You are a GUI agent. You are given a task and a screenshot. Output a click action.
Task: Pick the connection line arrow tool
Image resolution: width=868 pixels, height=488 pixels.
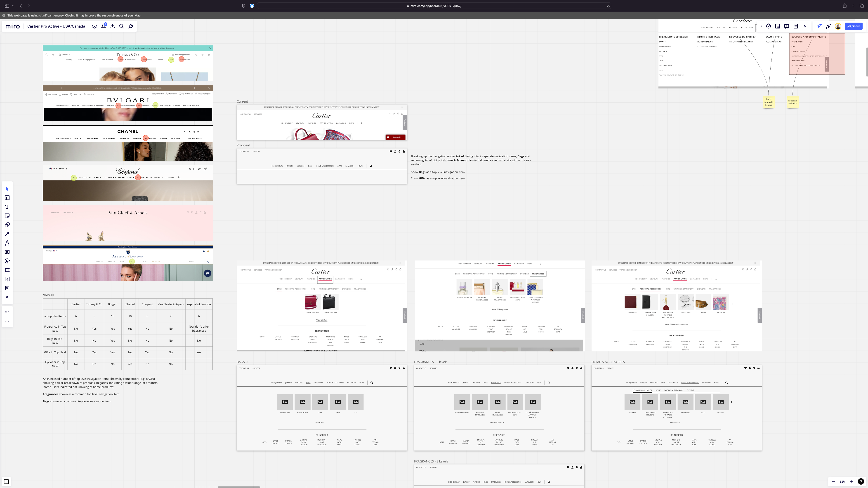(7, 234)
